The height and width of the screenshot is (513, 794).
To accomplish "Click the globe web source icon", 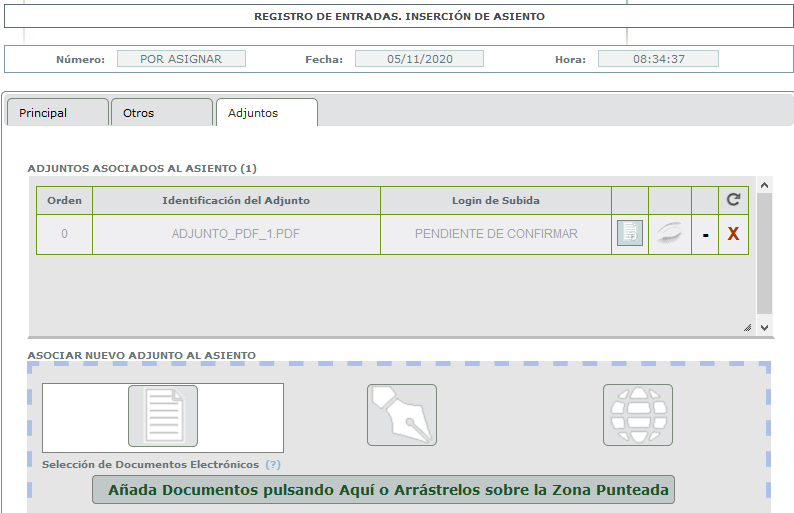I will (x=638, y=415).
